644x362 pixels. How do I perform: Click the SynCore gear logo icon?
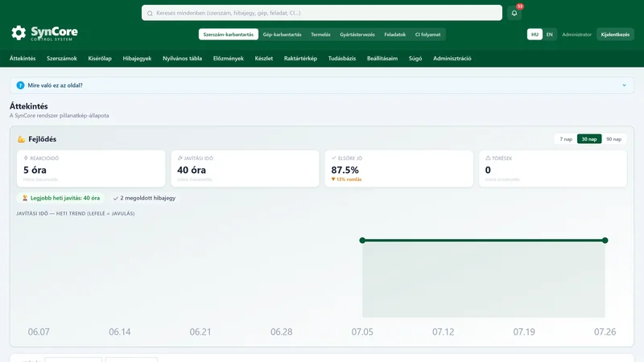[x=19, y=33]
